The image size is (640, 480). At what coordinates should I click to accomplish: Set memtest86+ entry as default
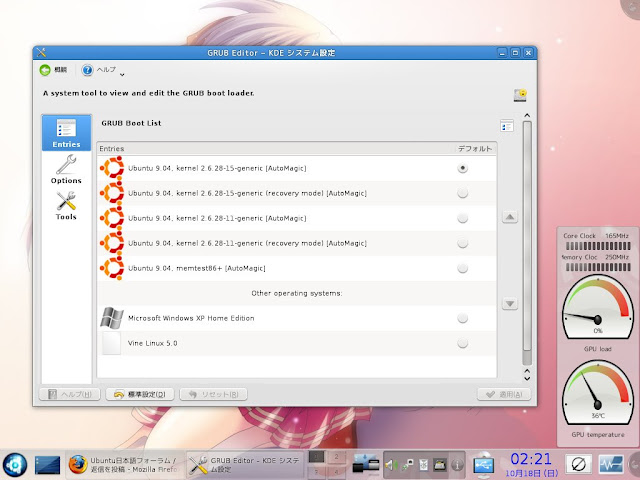click(x=462, y=268)
